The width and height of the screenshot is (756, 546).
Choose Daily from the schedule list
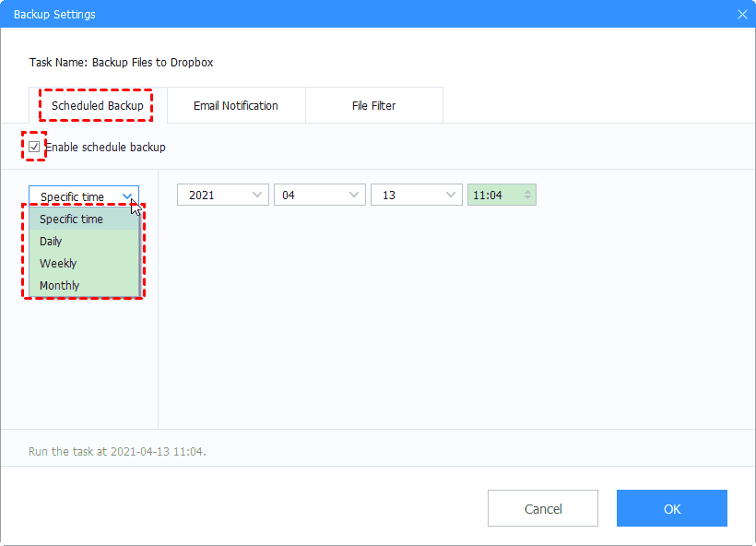[x=84, y=241]
